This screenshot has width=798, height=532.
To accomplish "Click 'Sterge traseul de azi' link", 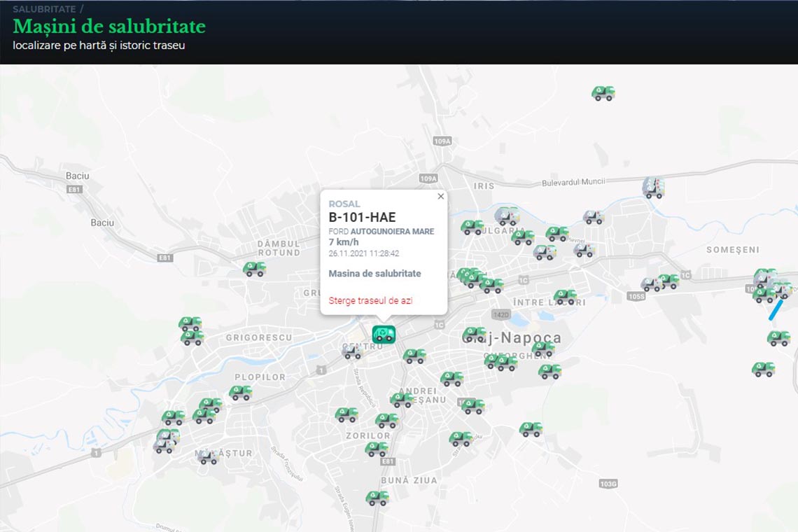I will click(x=370, y=300).
